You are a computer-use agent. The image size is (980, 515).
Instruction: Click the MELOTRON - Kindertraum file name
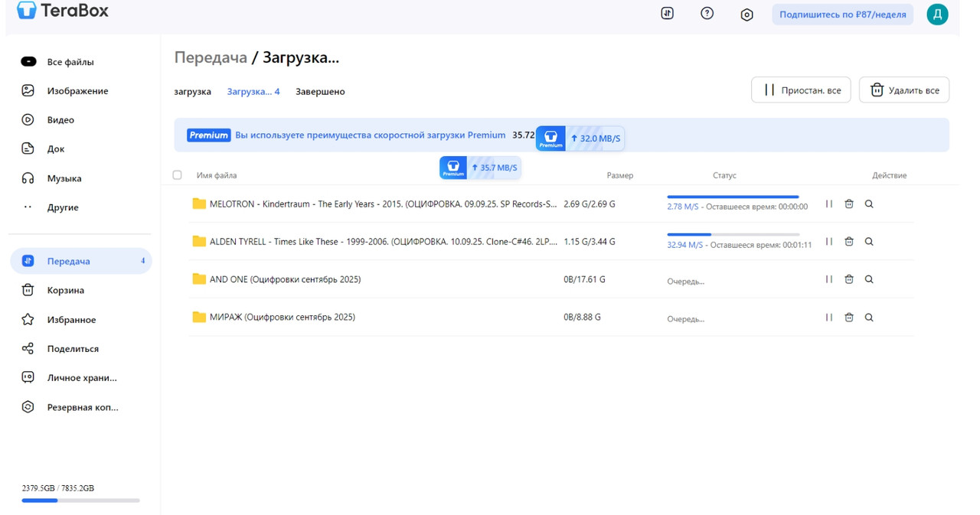pyautogui.click(x=384, y=204)
